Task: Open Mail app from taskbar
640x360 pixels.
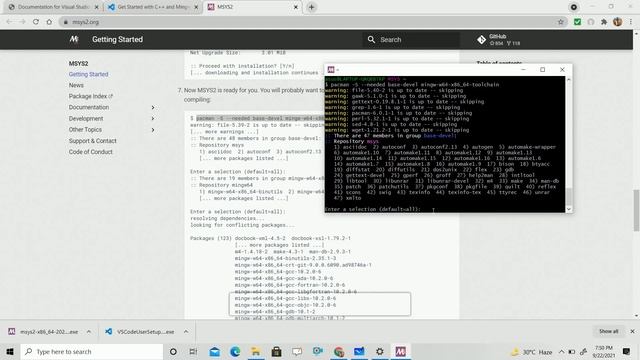Action: point(215,351)
